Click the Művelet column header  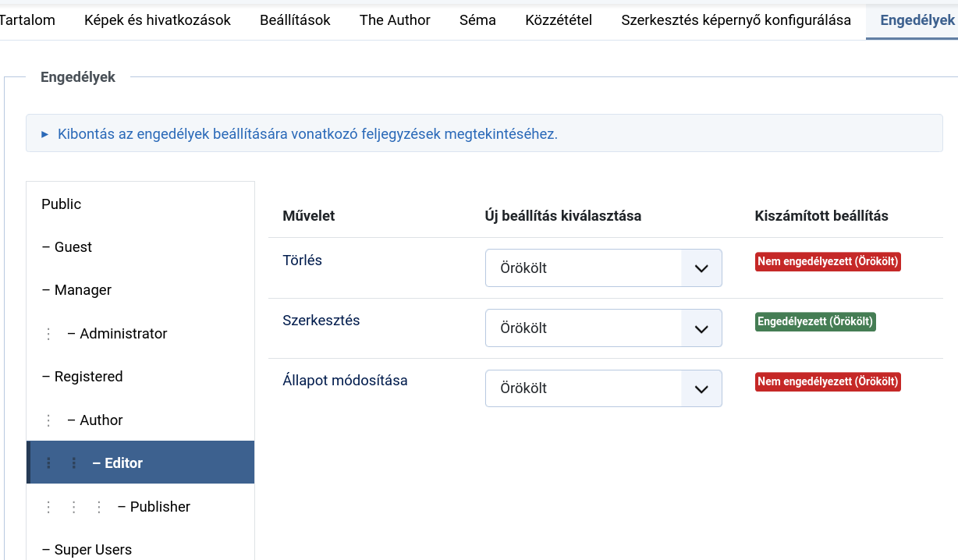point(309,216)
